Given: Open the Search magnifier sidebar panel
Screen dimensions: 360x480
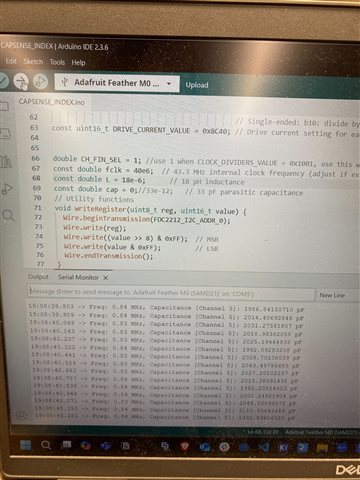Looking at the screenshot, I should click(x=8, y=216).
